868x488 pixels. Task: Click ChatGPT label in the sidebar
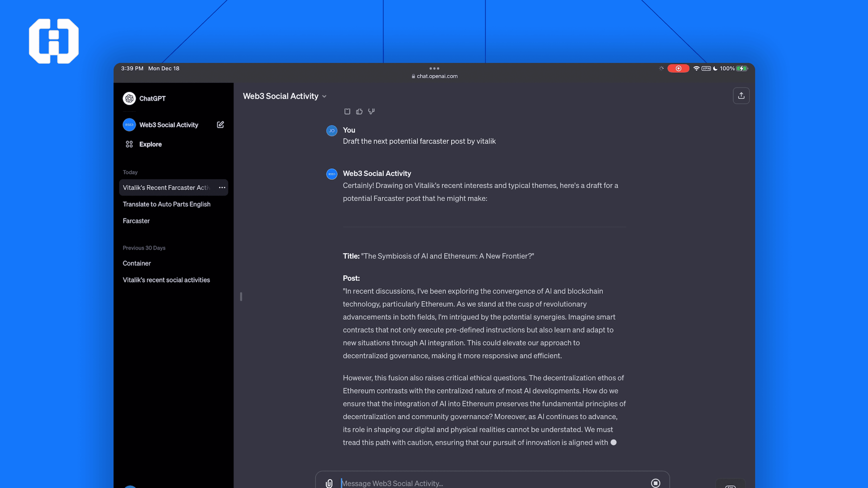[152, 98]
